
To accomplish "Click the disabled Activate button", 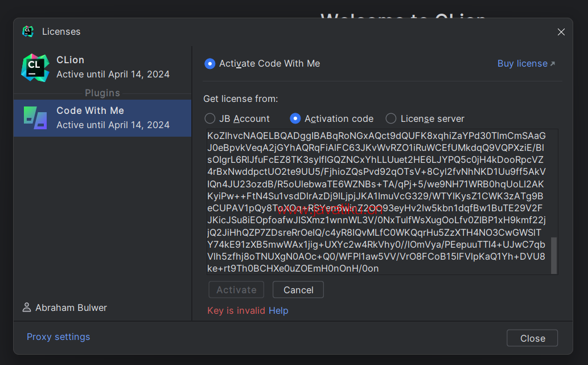I will tap(236, 290).
